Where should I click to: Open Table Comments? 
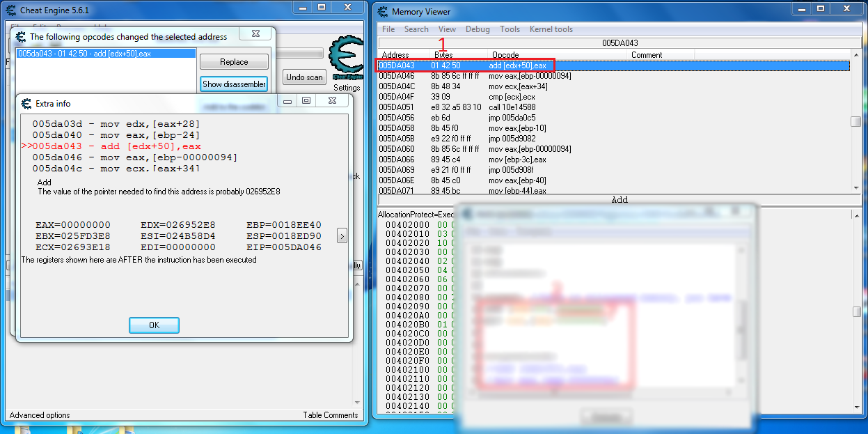[x=331, y=415]
